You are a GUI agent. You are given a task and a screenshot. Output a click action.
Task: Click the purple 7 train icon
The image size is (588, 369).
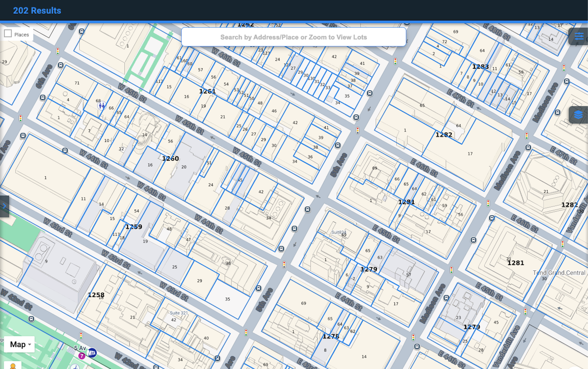click(x=82, y=356)
